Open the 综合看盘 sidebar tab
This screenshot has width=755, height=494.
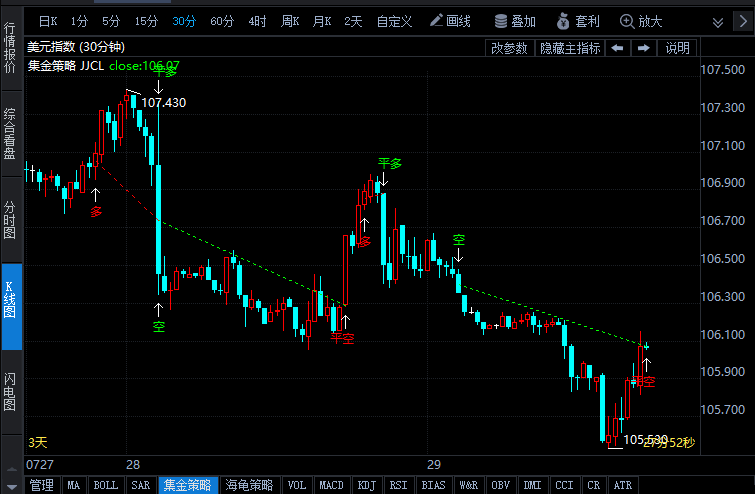point(10,133)
